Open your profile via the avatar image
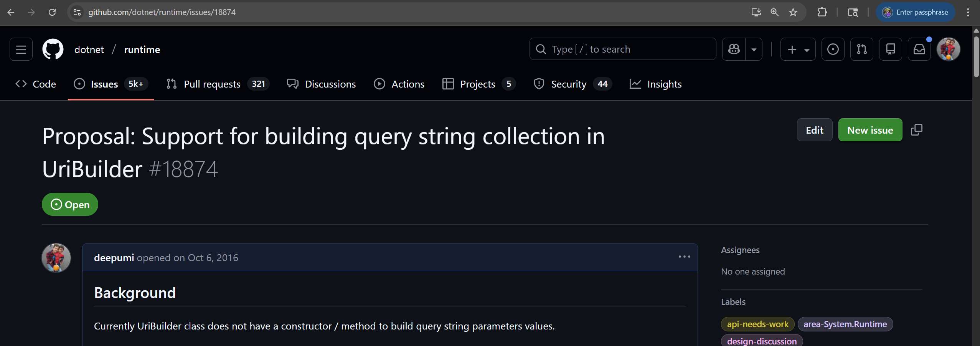The height and width of the screenshot is (346, 980). coord(949,49)
